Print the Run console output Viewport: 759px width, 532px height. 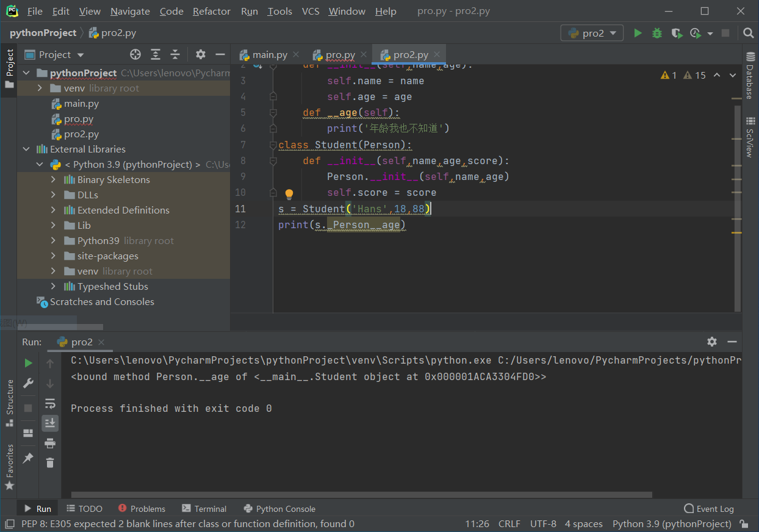(x=50, y=443)
